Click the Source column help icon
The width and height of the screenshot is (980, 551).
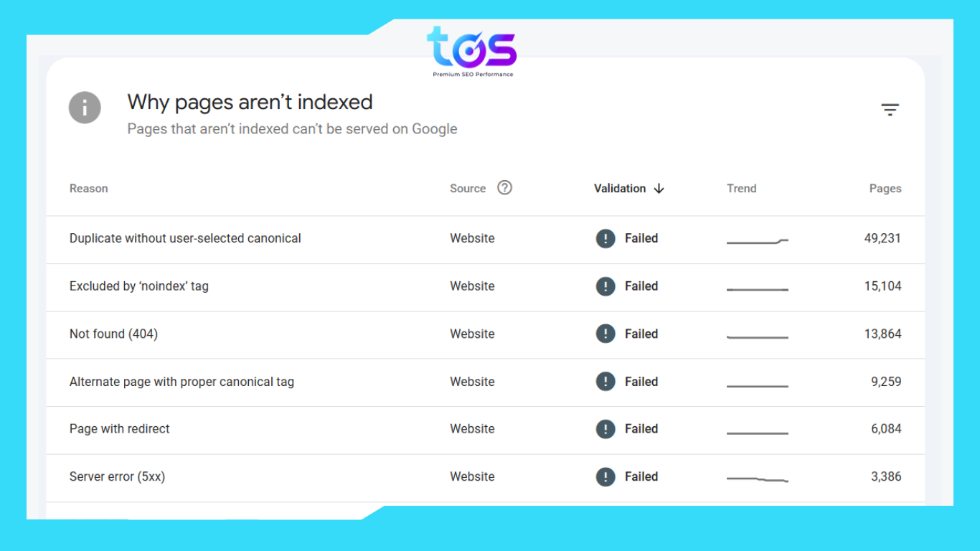tap(505, 188)
